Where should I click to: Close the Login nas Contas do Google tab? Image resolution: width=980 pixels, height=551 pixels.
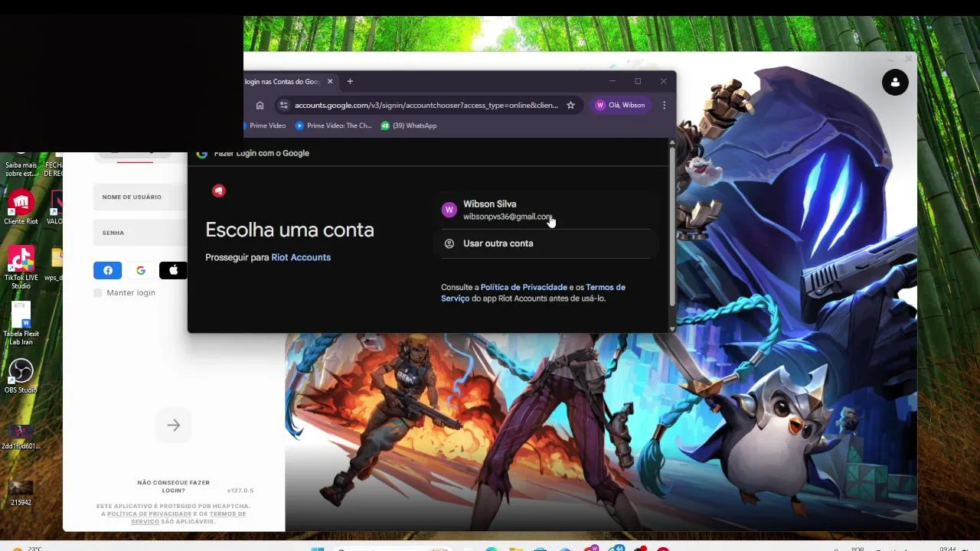[x=330, y=82]
